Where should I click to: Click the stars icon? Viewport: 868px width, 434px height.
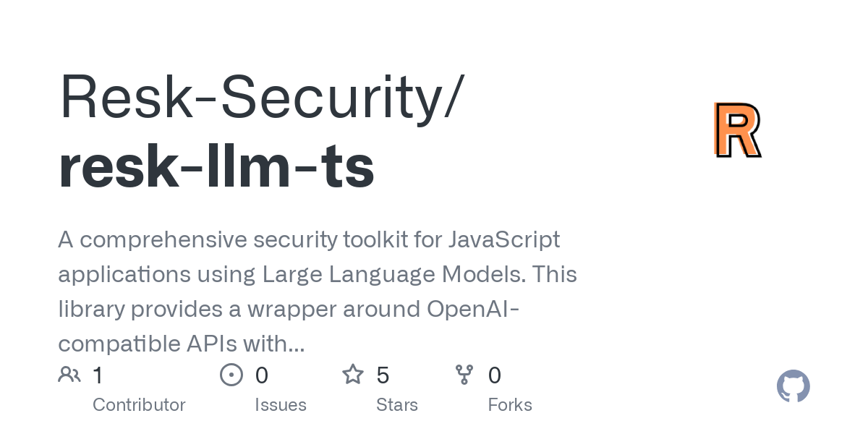coord(353,375)
